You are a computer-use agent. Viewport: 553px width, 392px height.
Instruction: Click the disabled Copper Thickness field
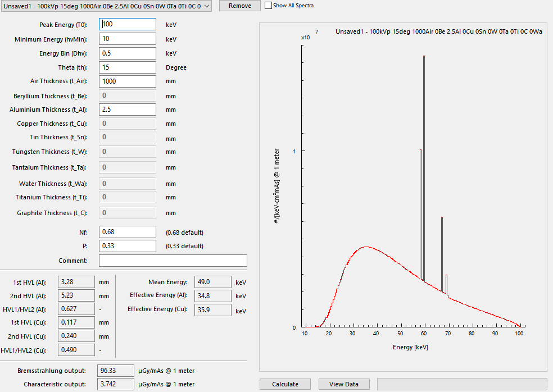click(x=127, y=123)
